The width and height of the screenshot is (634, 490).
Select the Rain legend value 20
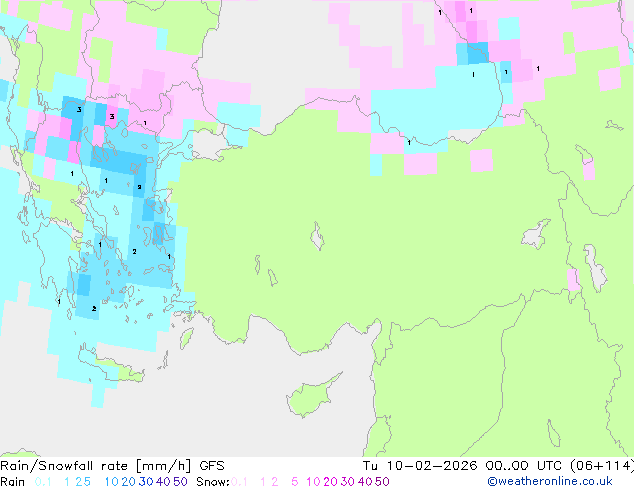(129, 482)
